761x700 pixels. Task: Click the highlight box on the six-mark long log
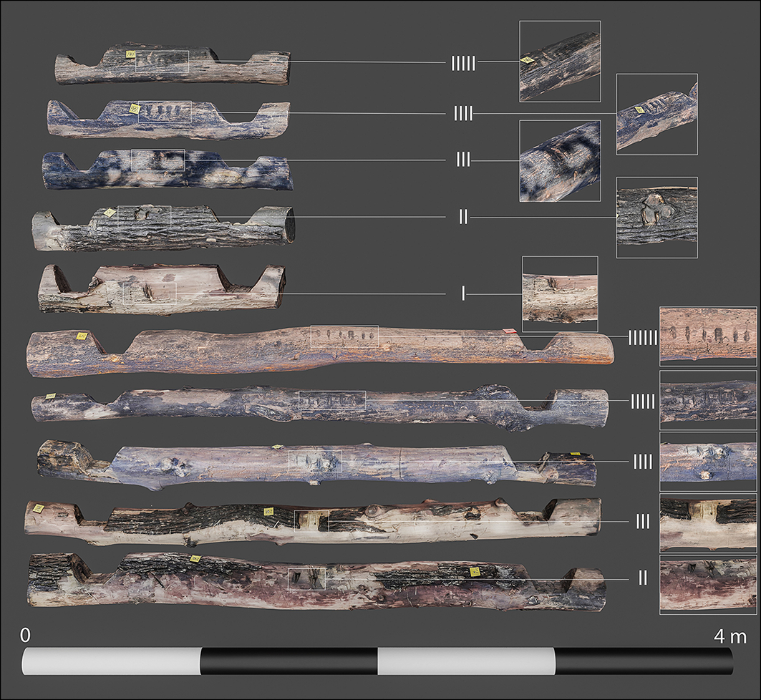click(344, 336)
